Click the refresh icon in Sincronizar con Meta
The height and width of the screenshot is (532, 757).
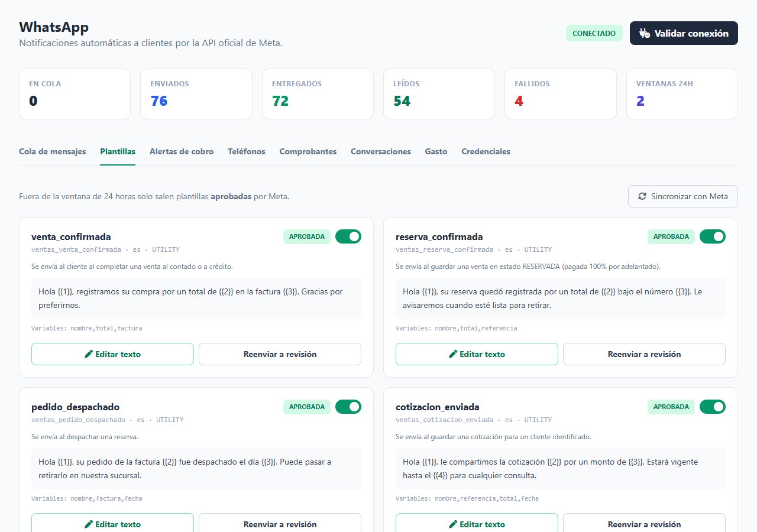tap(642, 196)
